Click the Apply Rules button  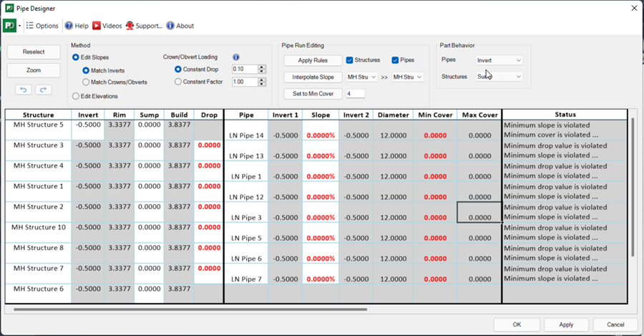(313, 60)
